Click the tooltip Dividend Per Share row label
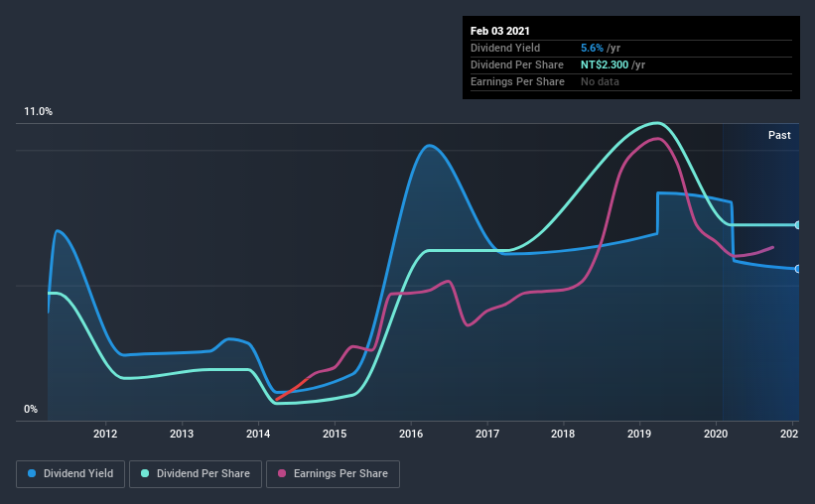Image resolution: width=815 pixels, height=504 pixels. [516, 64]
